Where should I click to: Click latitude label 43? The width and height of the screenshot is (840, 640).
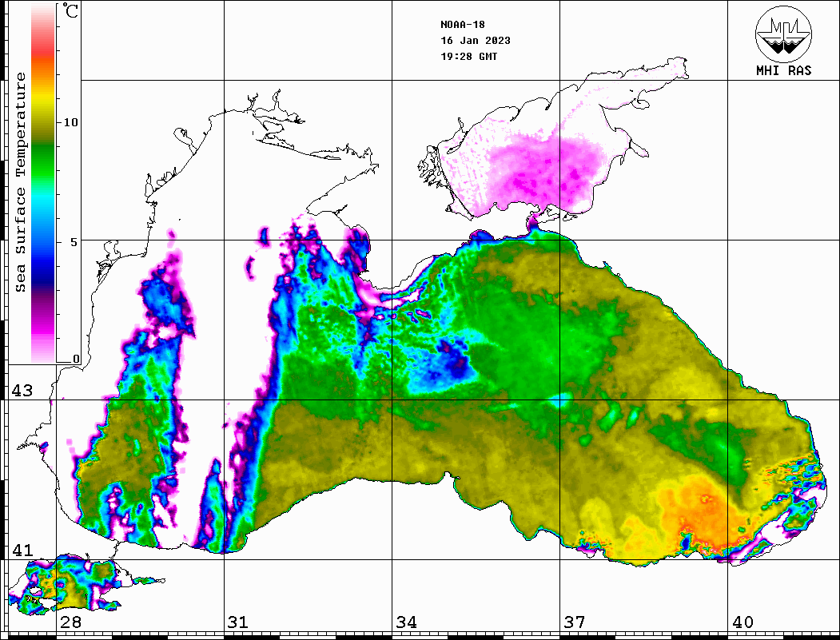[22, 391]
